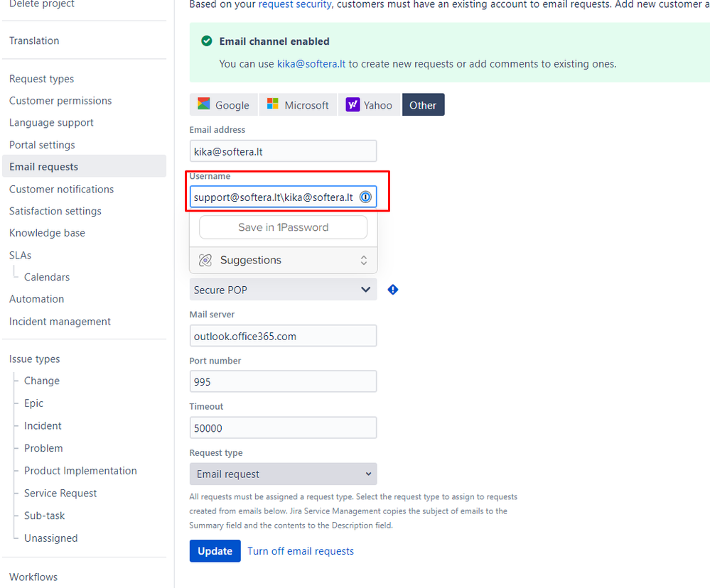
Task: Select the Epic issue type
Action: pos(34,403)
